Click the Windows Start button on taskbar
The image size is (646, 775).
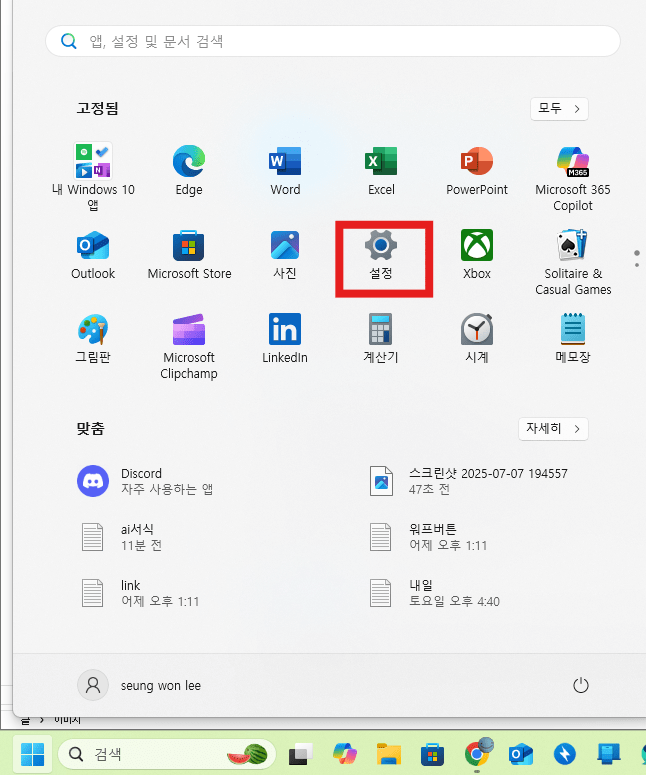(x=33, y=754)
